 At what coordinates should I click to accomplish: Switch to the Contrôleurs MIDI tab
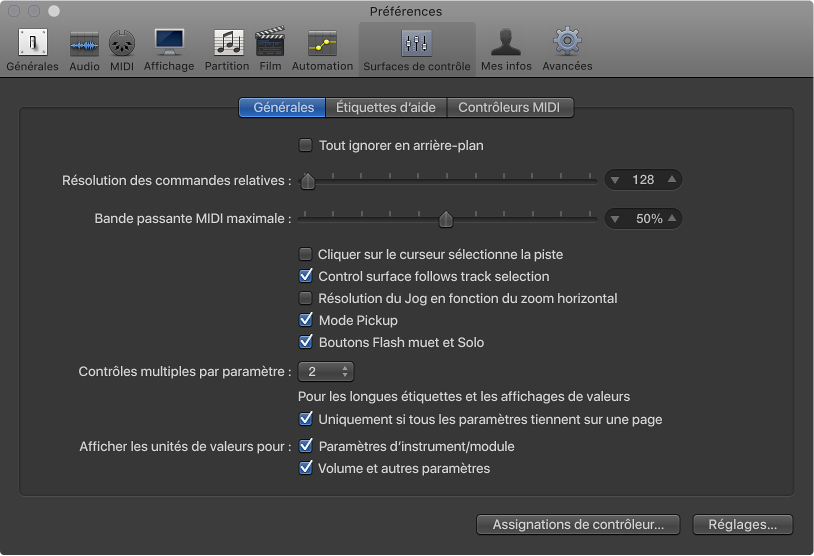tap(509, 107)
